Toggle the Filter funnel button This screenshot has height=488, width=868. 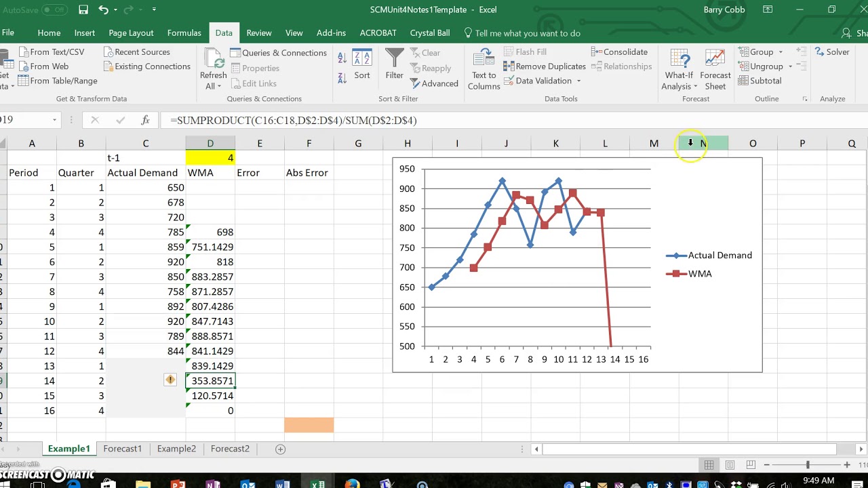point(395,64)
